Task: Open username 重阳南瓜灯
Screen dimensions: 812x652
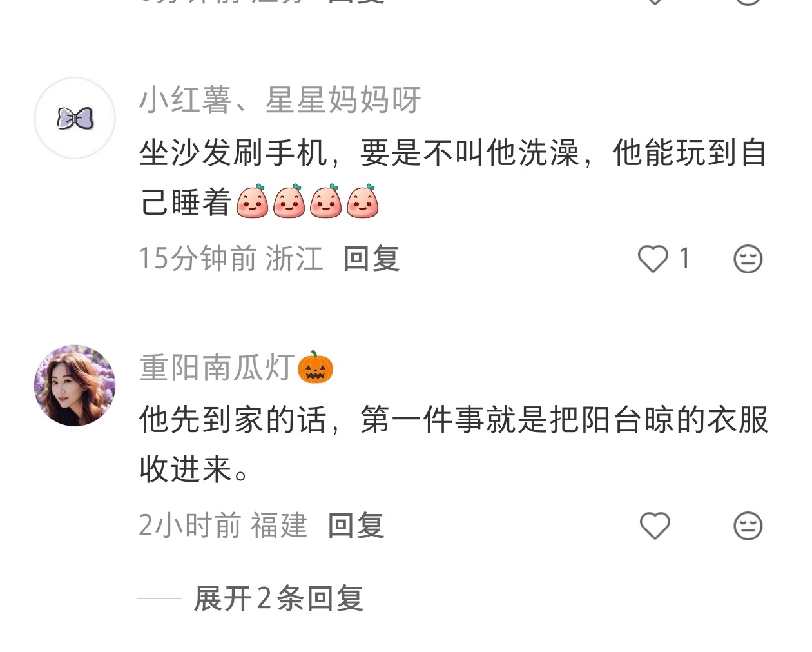Action: [217, 368]
